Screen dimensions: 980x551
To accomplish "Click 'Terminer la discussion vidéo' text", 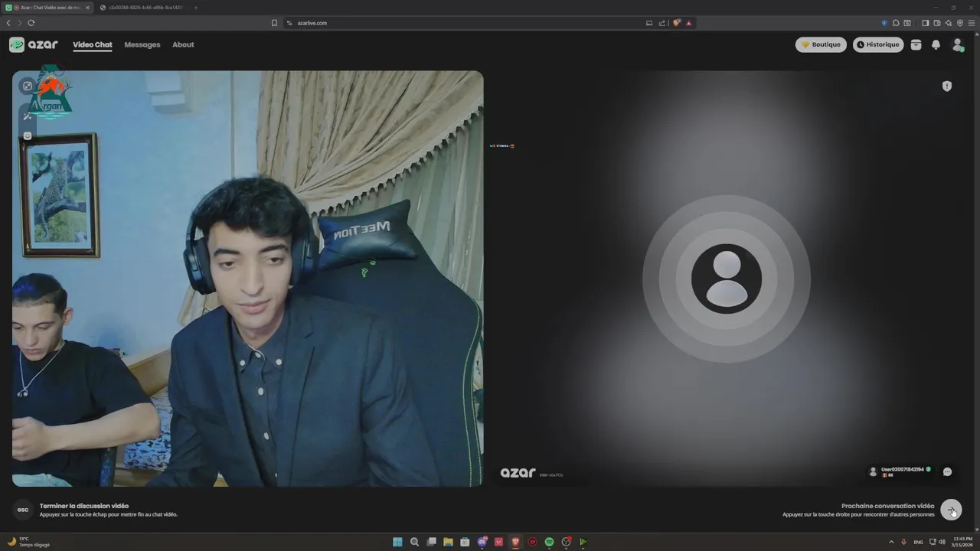I will 84,506.
